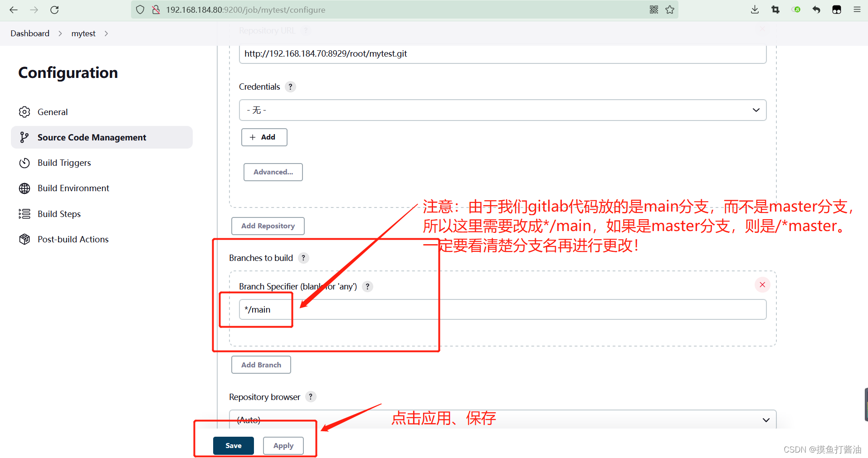868x458 pixels.
Task: Click the Build Steps list icon
Action: (24, 214)
